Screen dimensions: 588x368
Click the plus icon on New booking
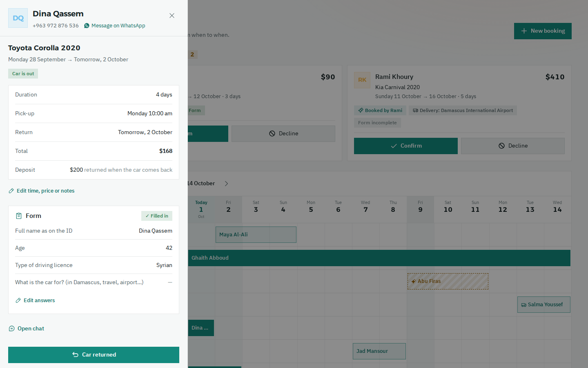tap(524, 31)
